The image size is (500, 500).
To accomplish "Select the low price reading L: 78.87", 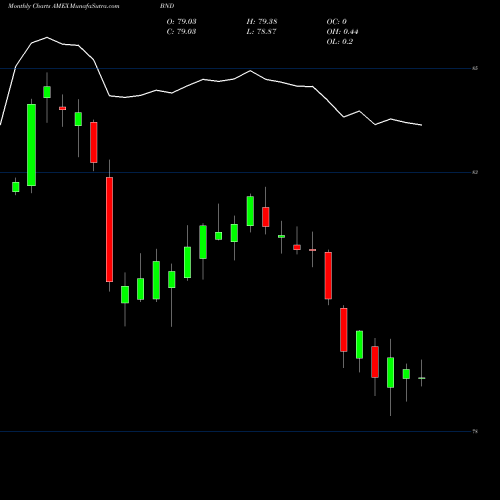I will pyautogui.click(x=262, y=32).
